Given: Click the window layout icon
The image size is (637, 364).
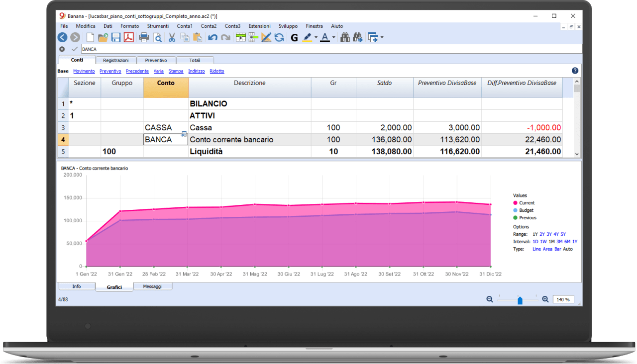Looking at the screenshot, I should click(373, 37).
